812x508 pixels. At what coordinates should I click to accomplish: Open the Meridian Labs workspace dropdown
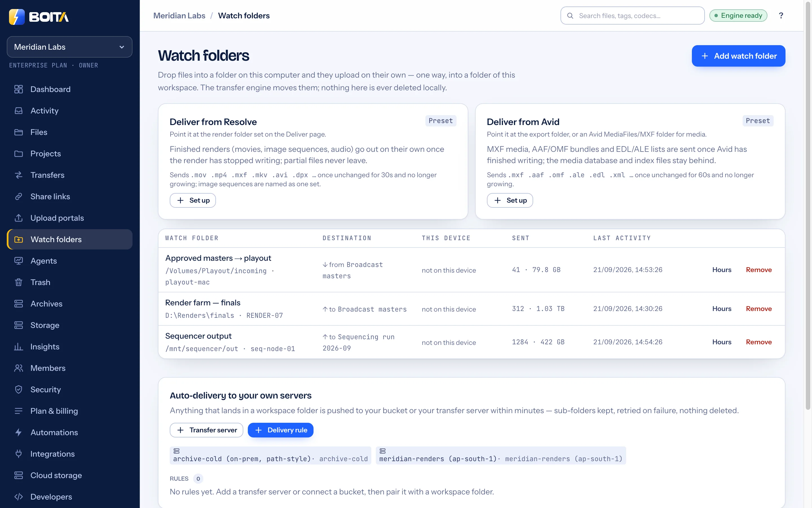coord(69,47)
